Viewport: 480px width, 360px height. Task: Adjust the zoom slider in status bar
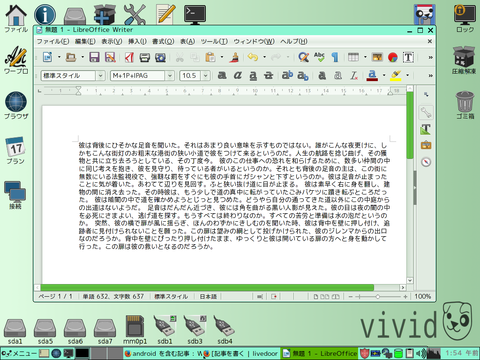378,296
